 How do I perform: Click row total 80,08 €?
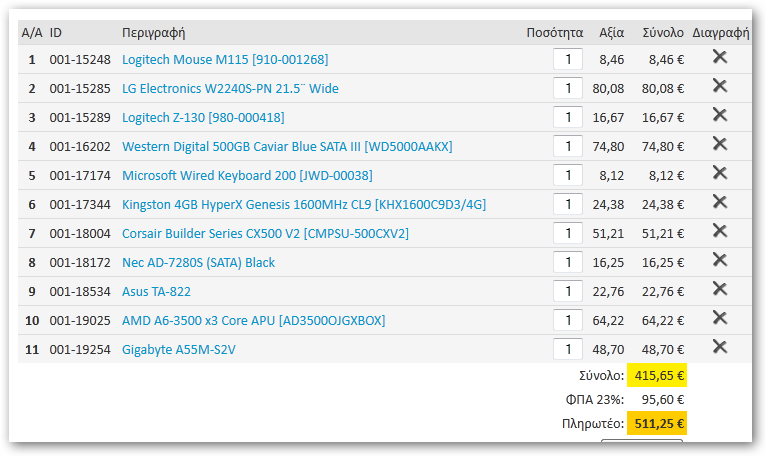[x=663, y=88]
